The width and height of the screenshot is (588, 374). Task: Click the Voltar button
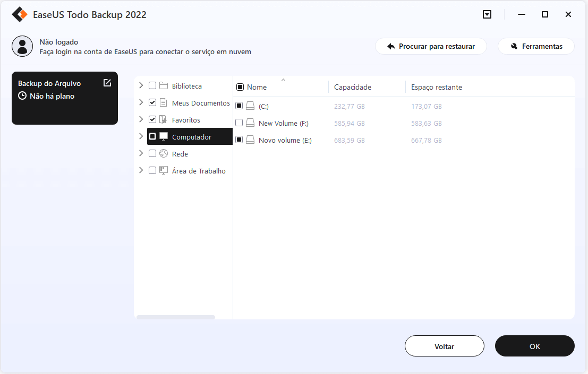pyautogui.click(x=444, y=346)
